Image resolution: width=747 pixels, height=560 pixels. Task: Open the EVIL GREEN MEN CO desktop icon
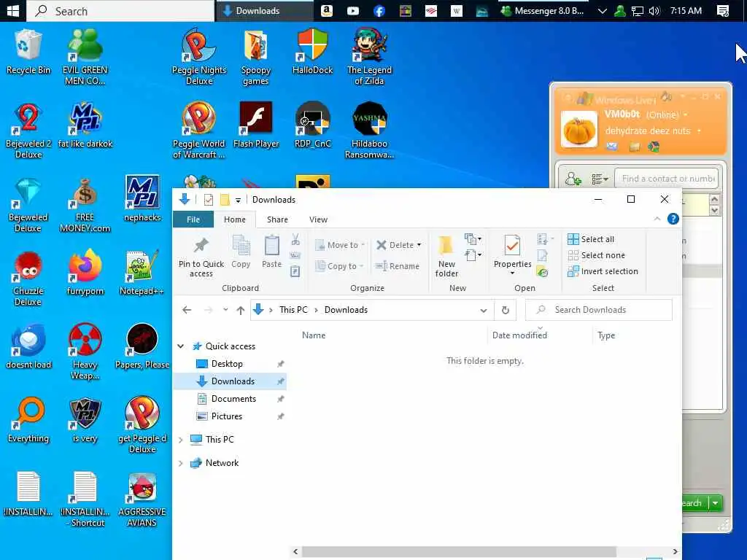85,56
